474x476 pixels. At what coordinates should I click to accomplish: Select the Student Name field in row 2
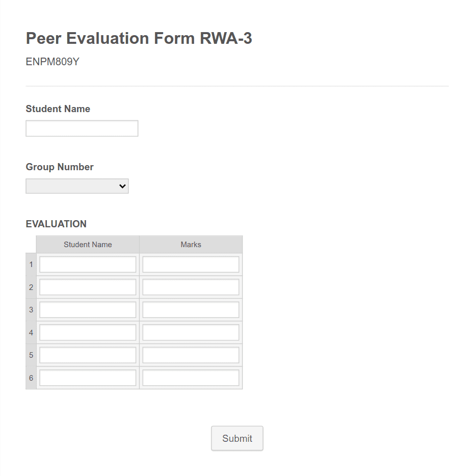point(87,287)
